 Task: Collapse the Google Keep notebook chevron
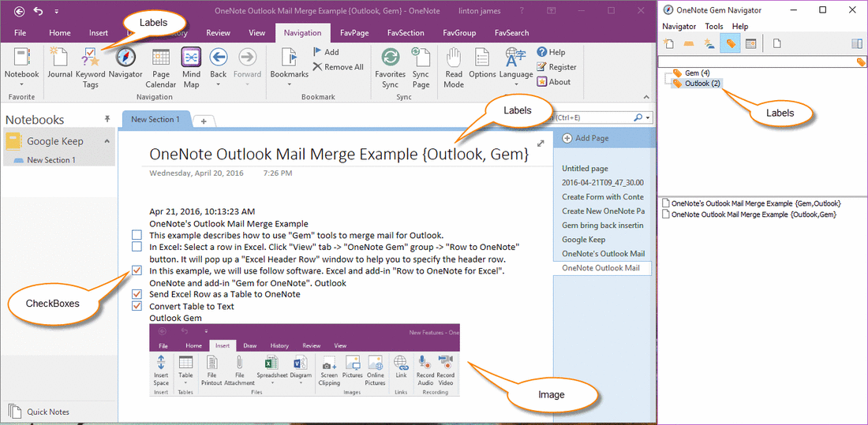coord(107,142)
